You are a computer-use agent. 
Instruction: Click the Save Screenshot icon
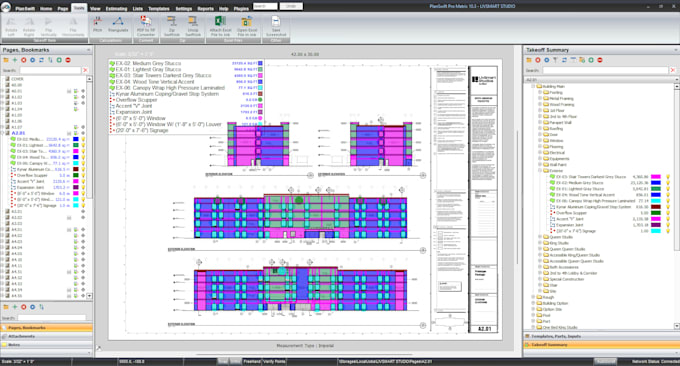click(x=276, y=22)
